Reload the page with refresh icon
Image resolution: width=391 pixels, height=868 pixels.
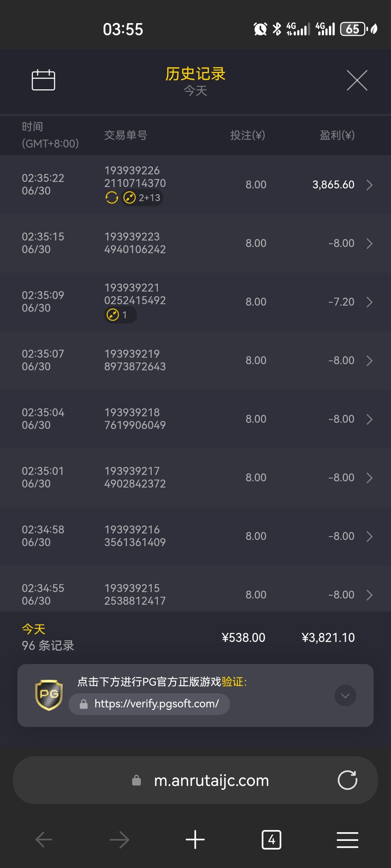347,780
